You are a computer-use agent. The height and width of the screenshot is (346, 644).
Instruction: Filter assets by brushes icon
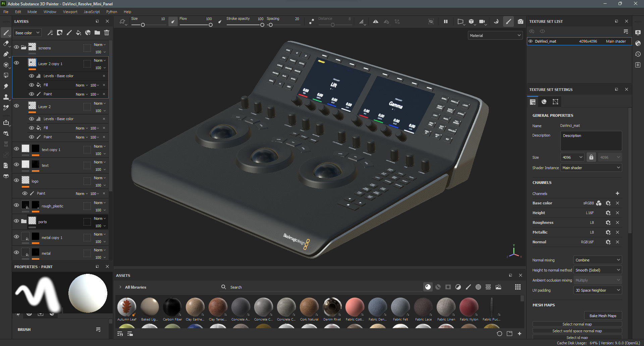[x=468, y=287]
